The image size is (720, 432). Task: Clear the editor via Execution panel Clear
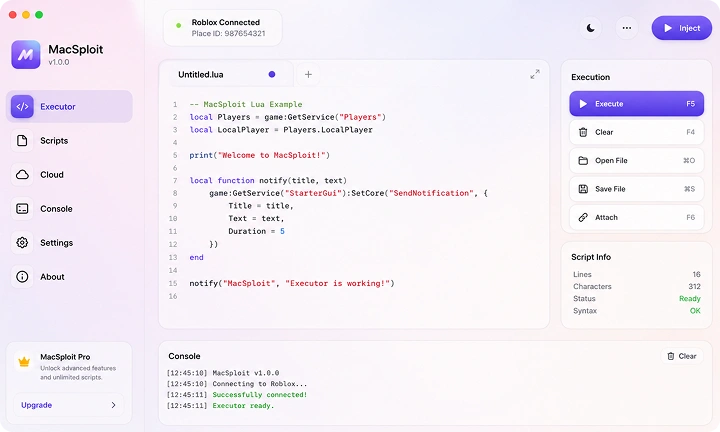(636, 132)
